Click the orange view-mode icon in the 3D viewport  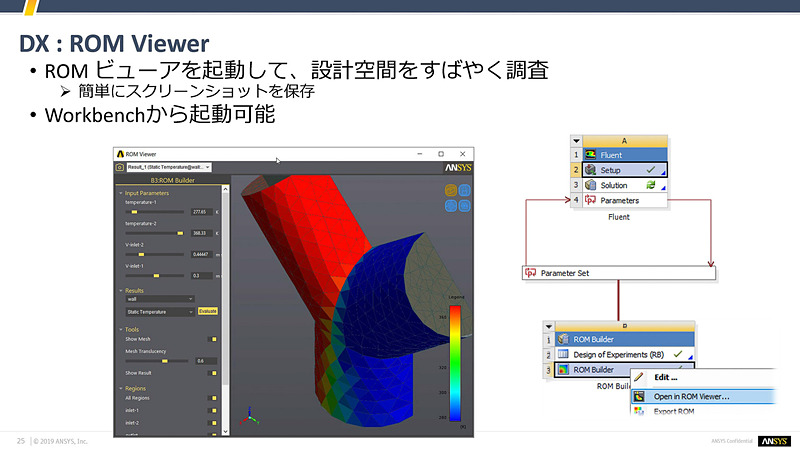[451, 190]
